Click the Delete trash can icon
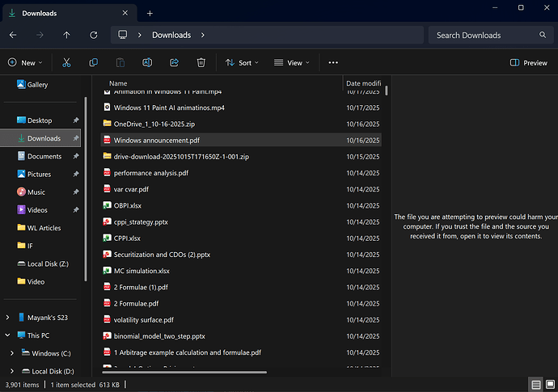Viewport: 558px width, 392px height. point(201,62)
